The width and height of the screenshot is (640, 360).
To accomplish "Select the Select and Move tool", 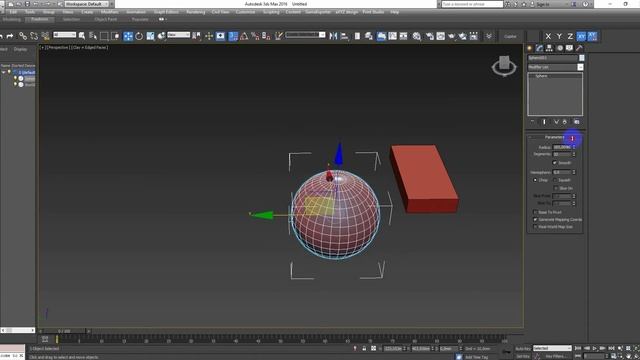I will [128, 36].
